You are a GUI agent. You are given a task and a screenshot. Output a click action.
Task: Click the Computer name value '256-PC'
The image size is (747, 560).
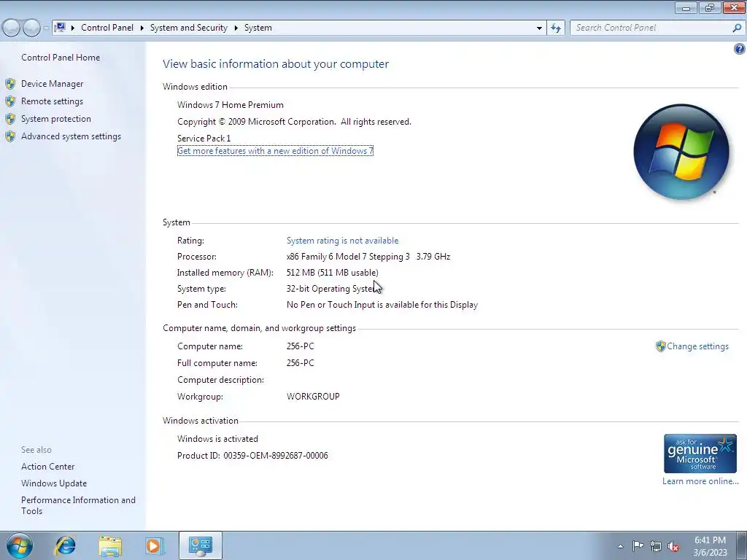coord(300,346)
